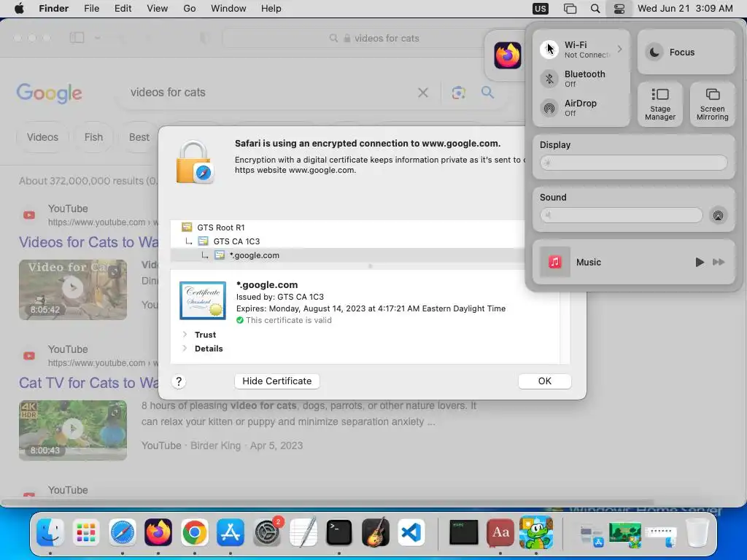Open Terminal from the Dock
747x560 pixels.
[339, 532]
